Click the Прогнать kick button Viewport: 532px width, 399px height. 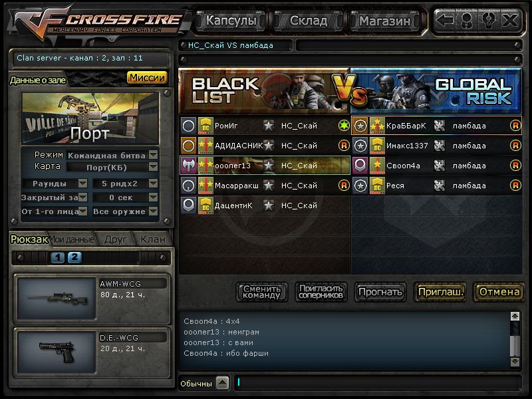(380, 292)
